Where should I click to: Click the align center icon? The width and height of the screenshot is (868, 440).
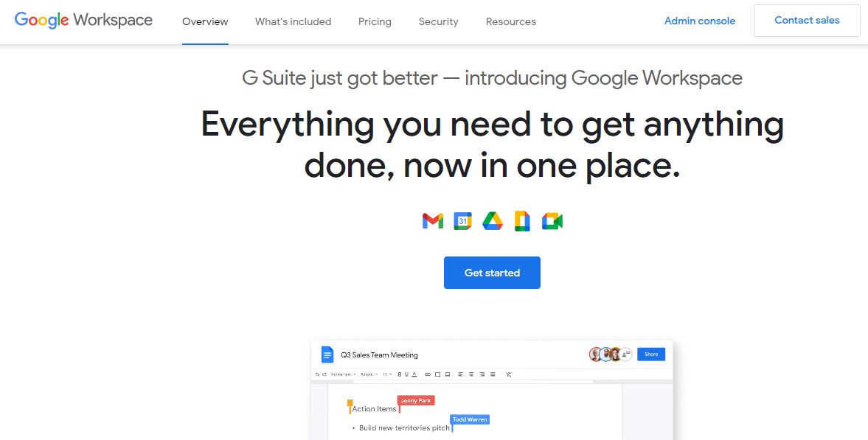coord(471,374)
